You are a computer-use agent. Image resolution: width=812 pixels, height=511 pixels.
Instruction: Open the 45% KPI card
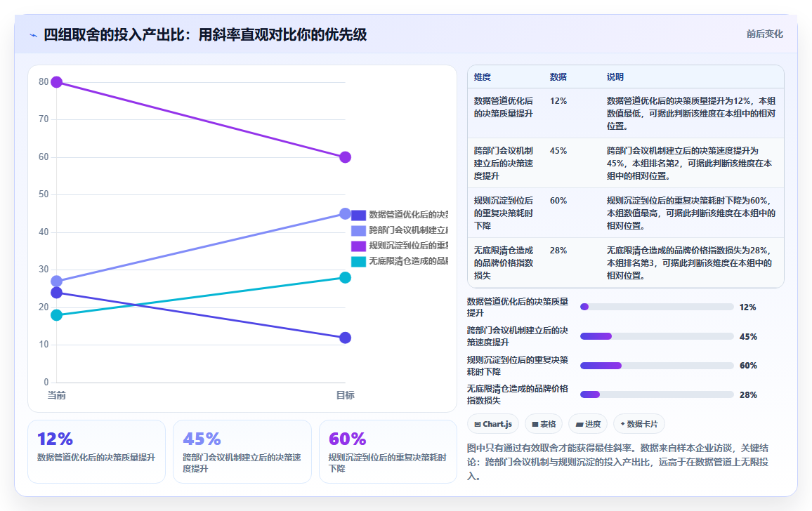point(242,451)
